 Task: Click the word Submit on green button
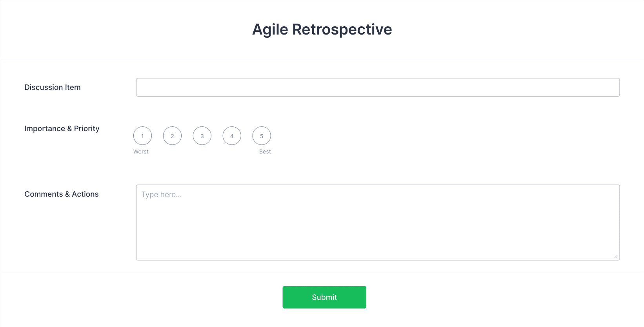[324, 297]
